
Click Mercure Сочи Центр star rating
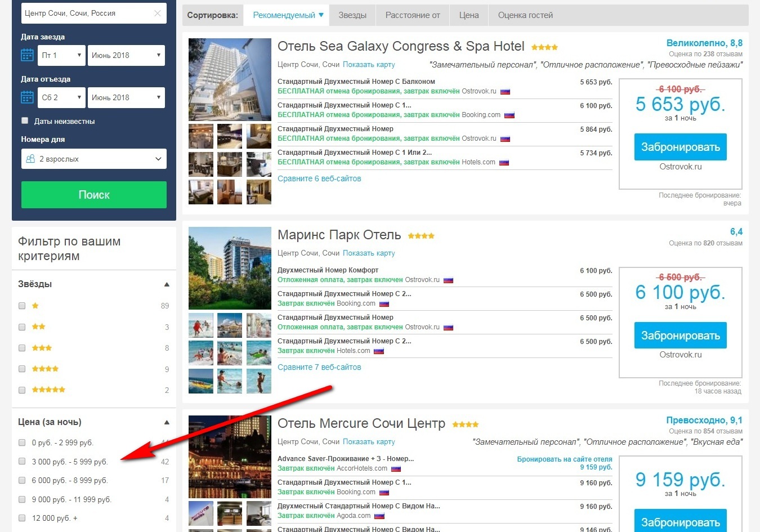coord(465,424)
